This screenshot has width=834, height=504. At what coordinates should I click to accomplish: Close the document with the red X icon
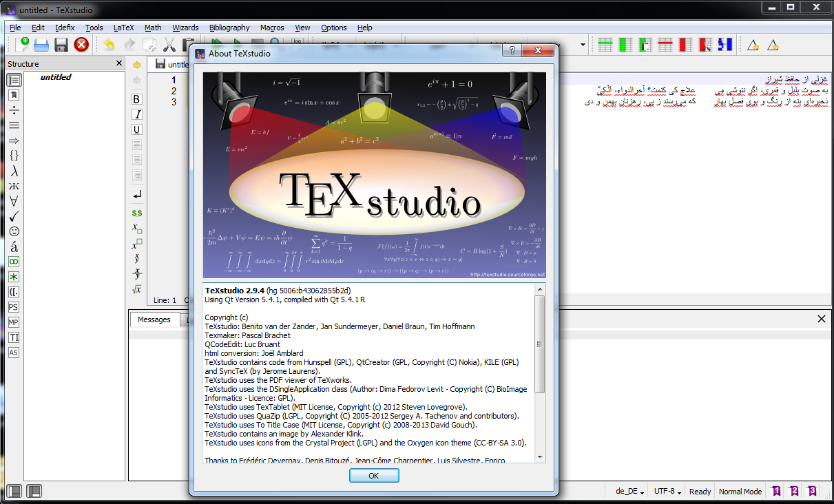click(81, 45)
